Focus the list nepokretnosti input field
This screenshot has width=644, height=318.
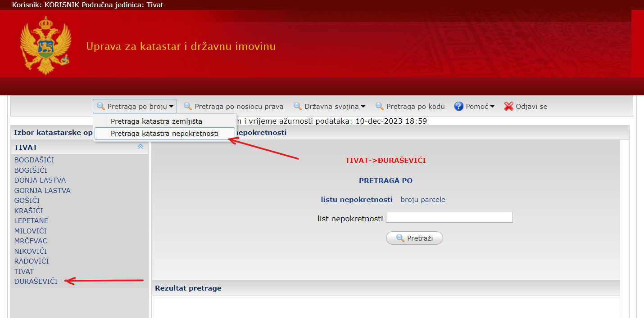tap(449, 217)
